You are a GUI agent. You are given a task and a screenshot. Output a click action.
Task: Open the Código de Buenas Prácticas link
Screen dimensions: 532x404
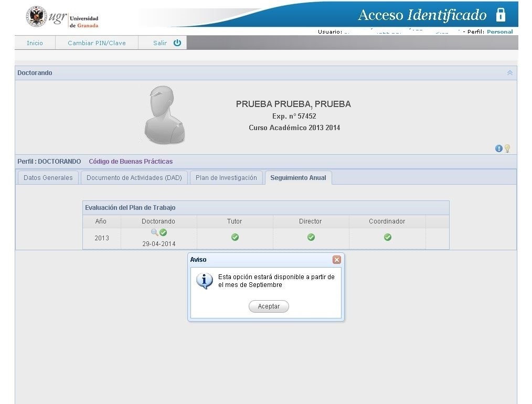[x=131, y=162]
